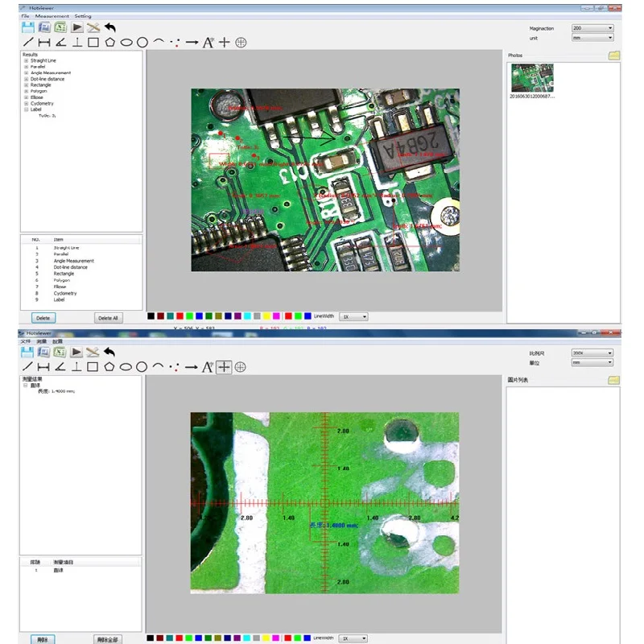Open the 文件 menu in the bottom window
Screen dimensions: 644x644
pyautogui.click(x=26, y=341)
